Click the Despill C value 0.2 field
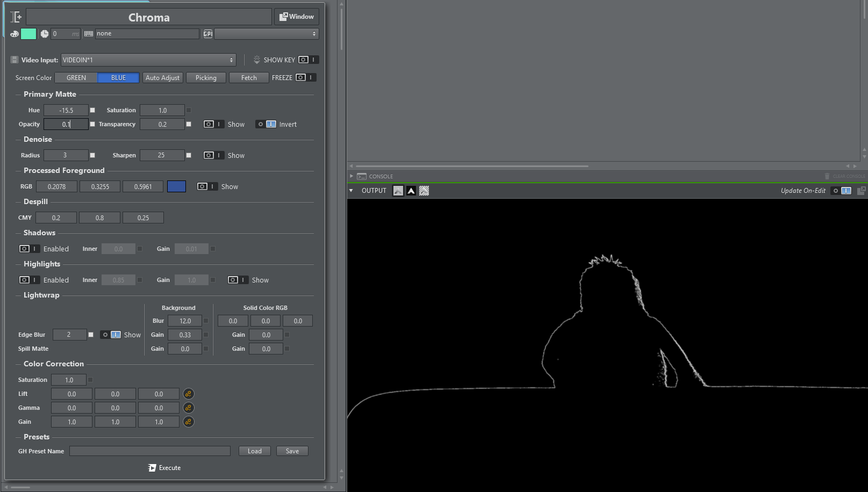The height and width of the screenshot is (492, 868). [56, 218]
